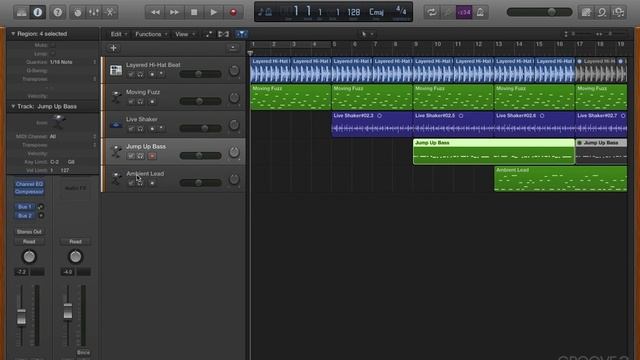
Task: Rewind with the transport rewind button
Action: tap(155, 12)
